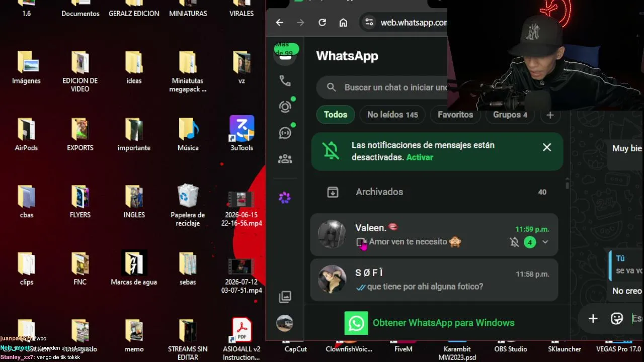Select the Miniatutas megapack desktop folder

[x=188, y=71]
